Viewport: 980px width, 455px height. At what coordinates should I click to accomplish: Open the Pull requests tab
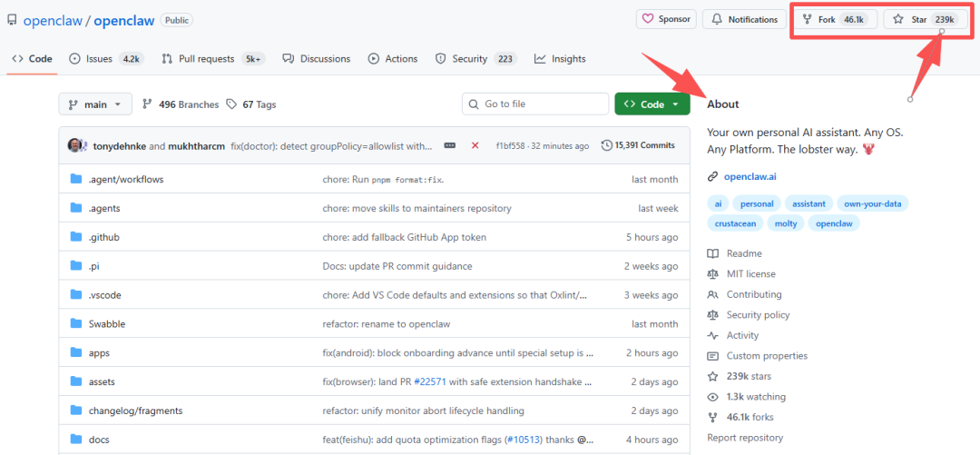tap(212, 59)
